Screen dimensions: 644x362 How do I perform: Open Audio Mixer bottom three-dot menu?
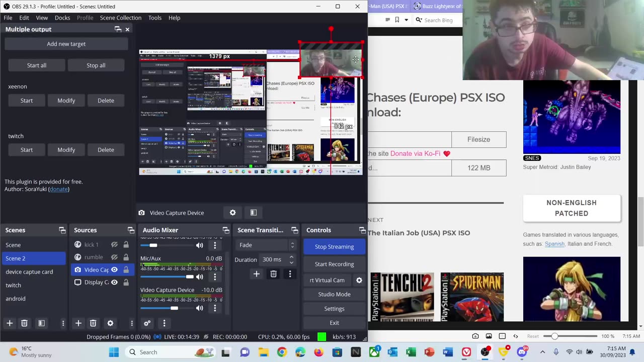[164, 323]
